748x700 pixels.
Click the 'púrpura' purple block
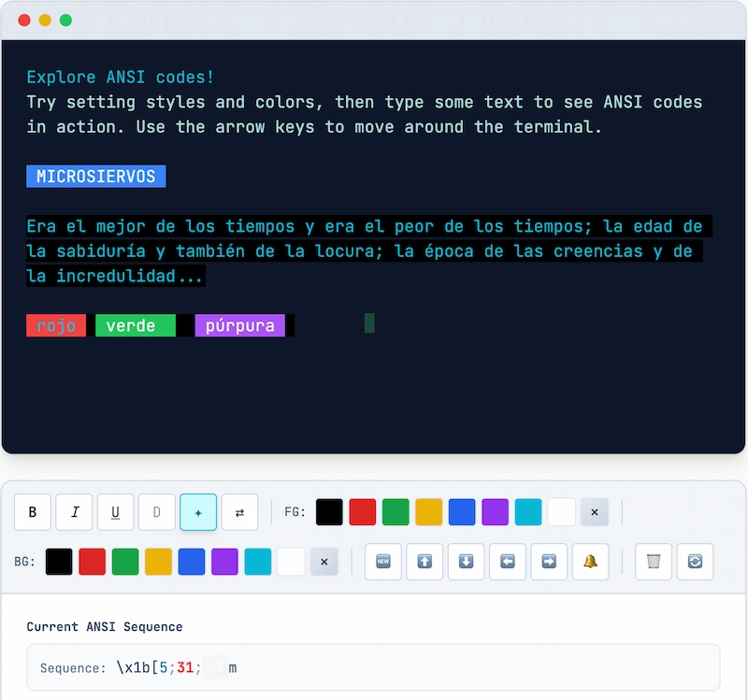click(240, 325)
